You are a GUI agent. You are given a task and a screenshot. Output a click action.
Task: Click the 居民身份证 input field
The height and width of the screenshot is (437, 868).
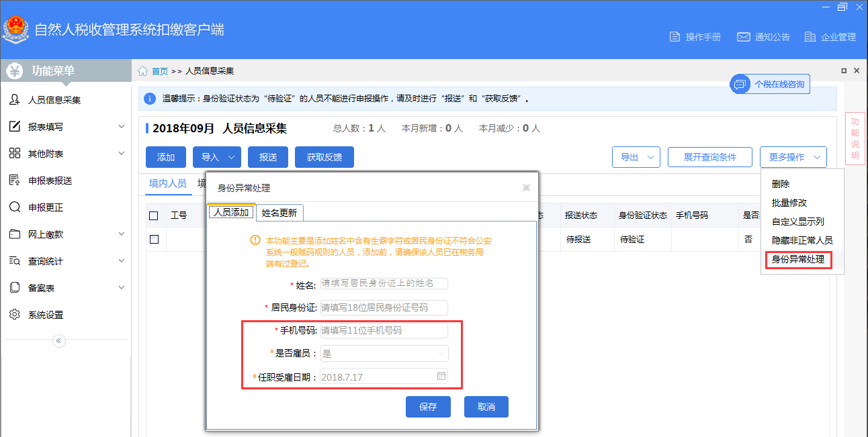(384, 307)
